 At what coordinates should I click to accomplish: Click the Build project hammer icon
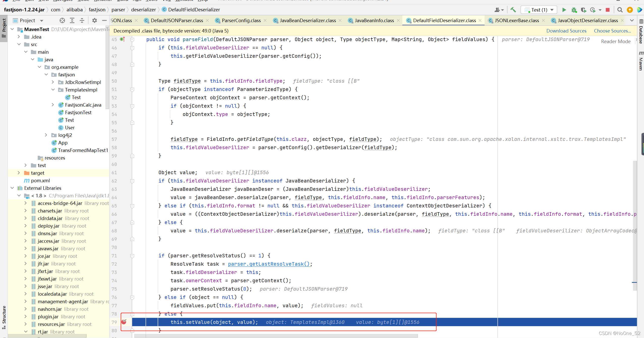pyautogui.click(x=513, y=10)
